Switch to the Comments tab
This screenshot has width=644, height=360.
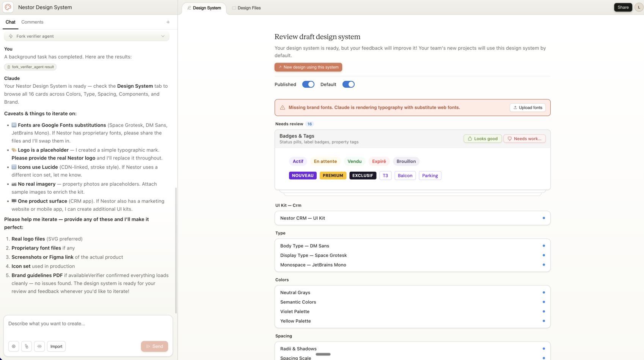point(32,22)
